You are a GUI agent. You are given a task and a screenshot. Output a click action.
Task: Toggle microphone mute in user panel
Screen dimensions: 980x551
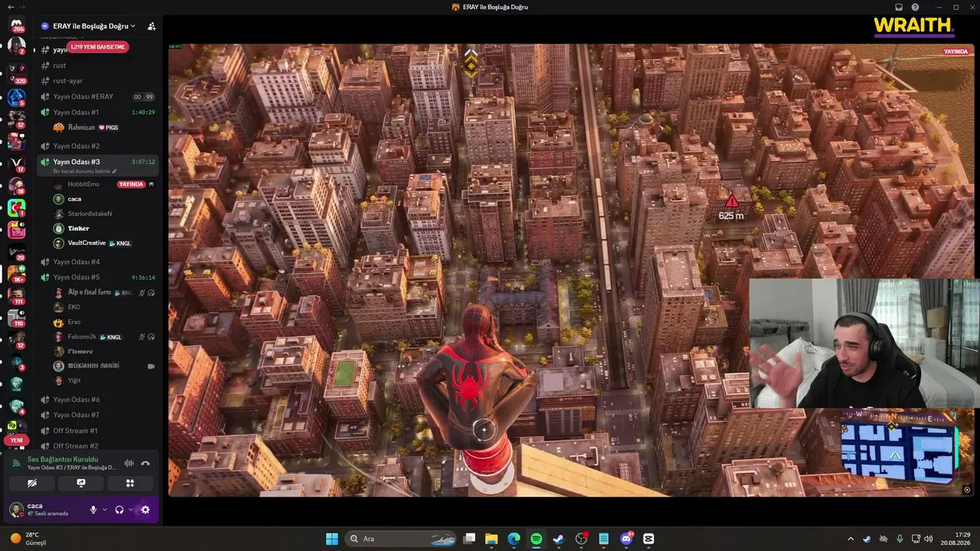click(93, 510)
